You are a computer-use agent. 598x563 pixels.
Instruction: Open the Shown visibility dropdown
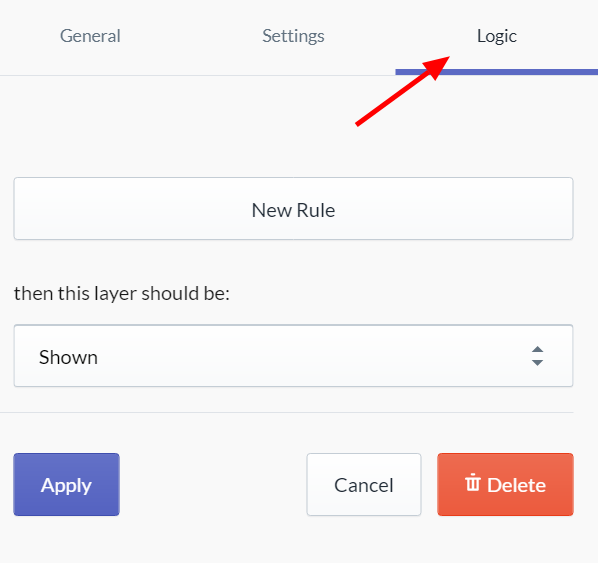pos(293,356)
